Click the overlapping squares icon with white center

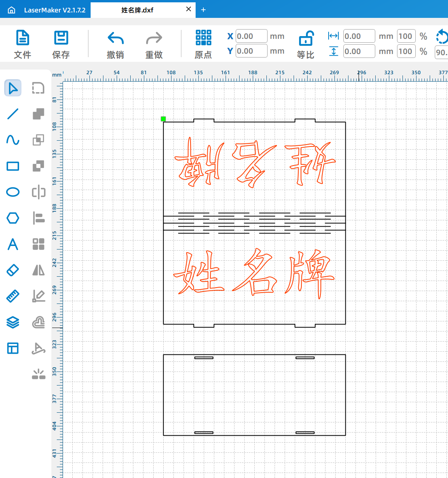tap(38, 166)
